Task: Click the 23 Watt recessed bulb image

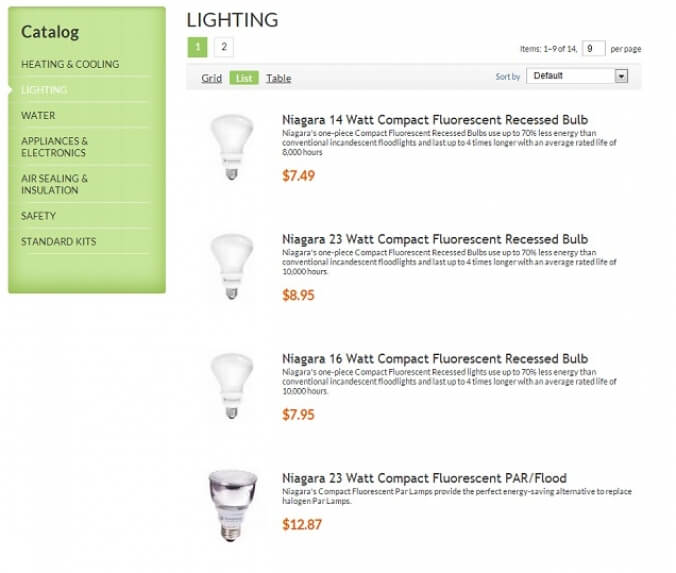Action: (x=230, y=266)
